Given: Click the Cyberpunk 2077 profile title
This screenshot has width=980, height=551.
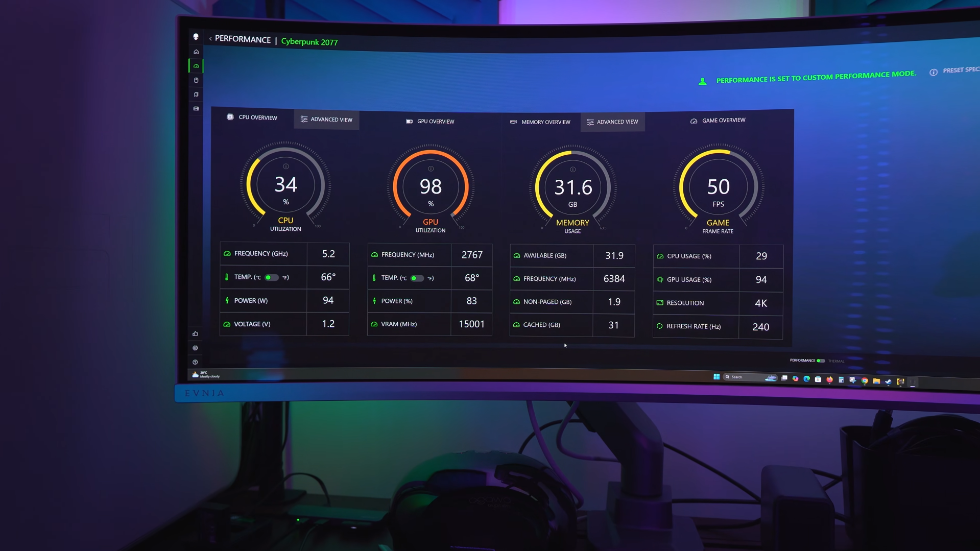Looking at the screenshot, I should click(309, 42).
